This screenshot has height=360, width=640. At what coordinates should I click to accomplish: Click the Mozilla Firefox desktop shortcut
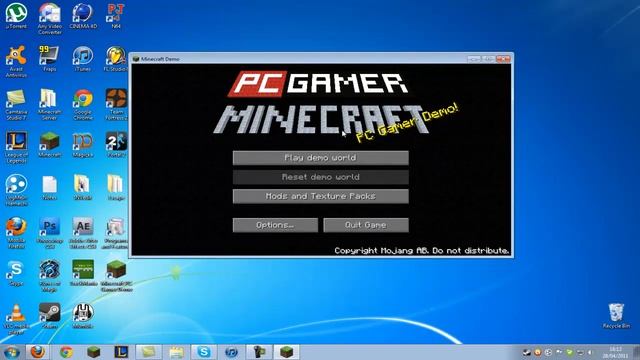click(x=16, y=233)
